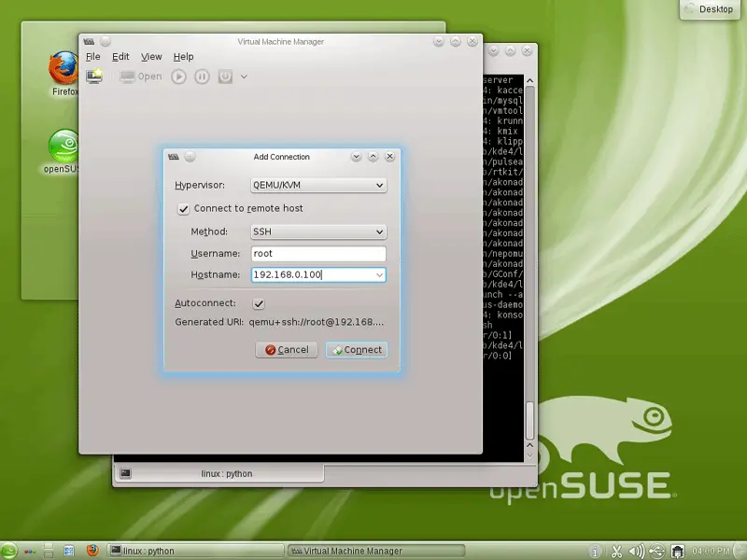This screenshot has width=747, height=560.
Task: Expand the Hypervisor QEMU/KVM dropdown
Action: (317, 185)
